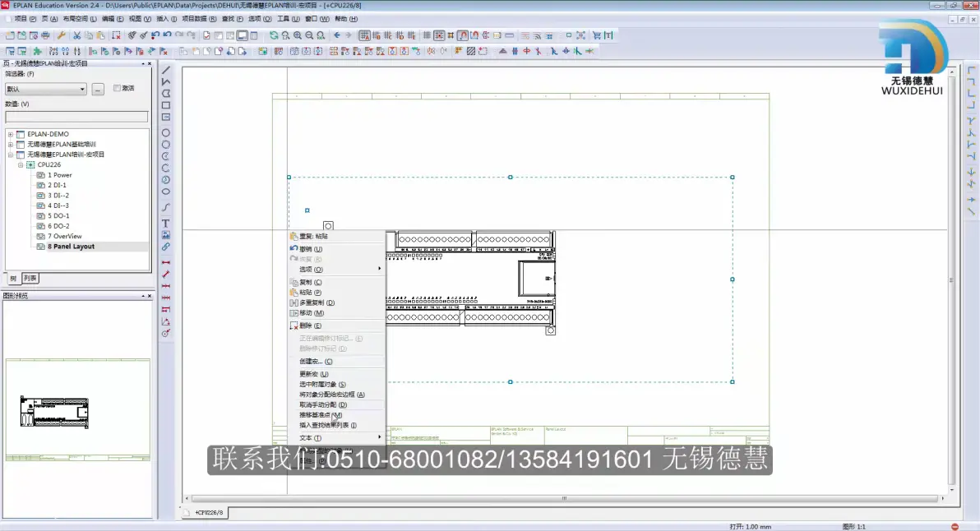Open the 选项 (O) context submenu
980x531 pixels.
click(336, 270)
